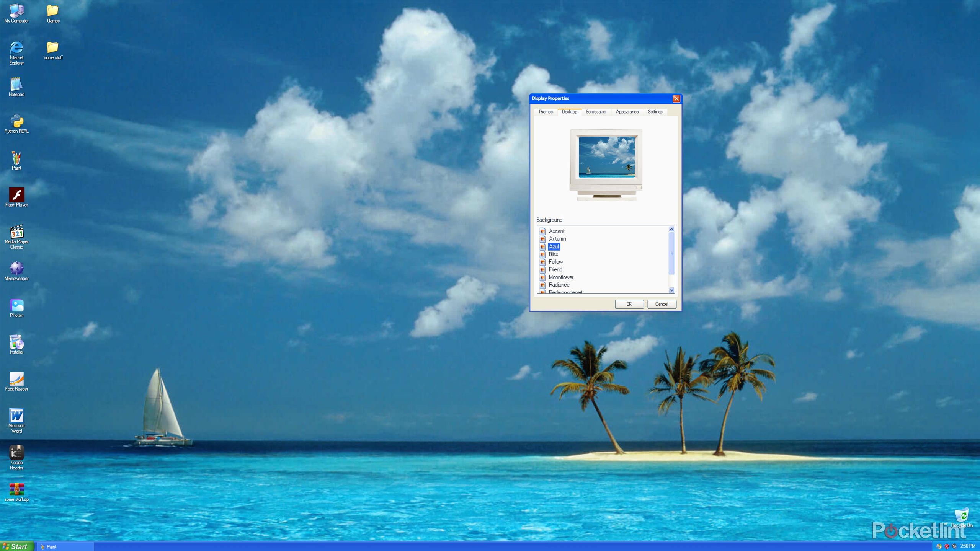This screenshot has height=551, width=980.
Task: Open the Screensaver tab
Action: click(596, 112)
